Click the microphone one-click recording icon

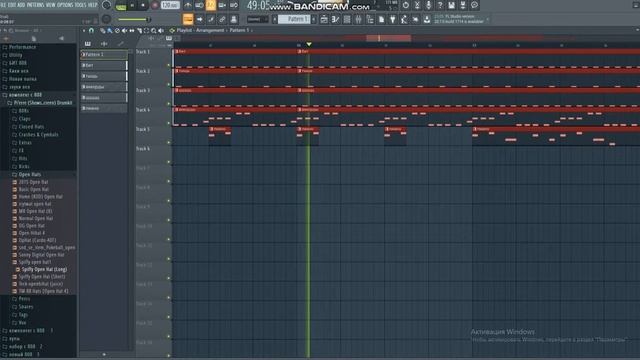point(428,5)
